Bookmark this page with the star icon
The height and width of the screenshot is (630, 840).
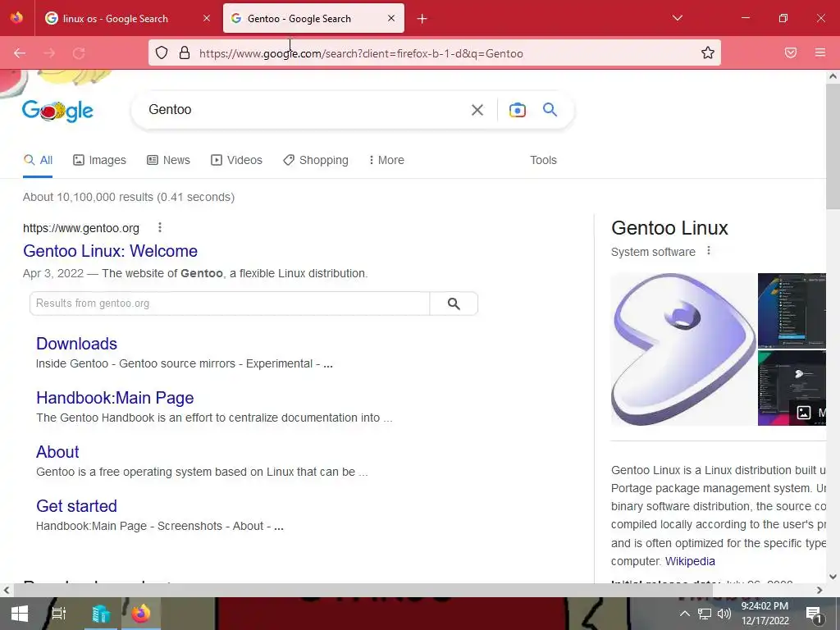[708, 52]
